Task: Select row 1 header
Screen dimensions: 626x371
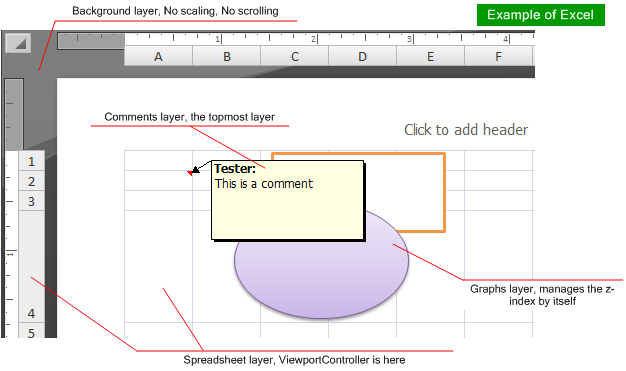Action: coord(32,161)
